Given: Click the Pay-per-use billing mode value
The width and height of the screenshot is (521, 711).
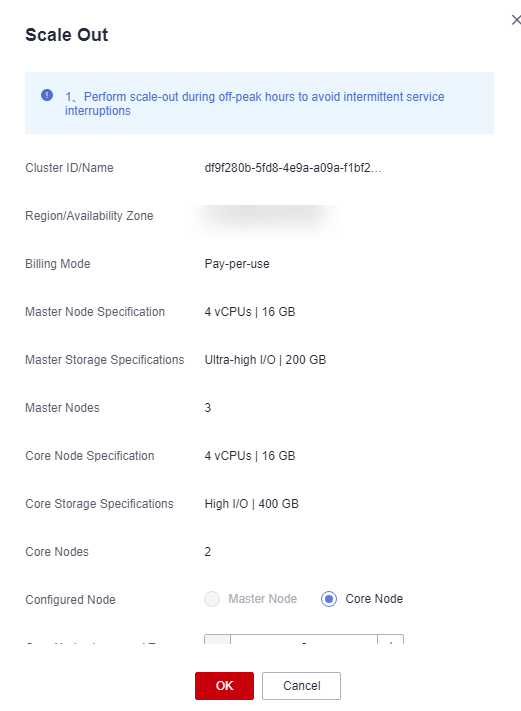Looking at the screenshot, I should 237,264.
